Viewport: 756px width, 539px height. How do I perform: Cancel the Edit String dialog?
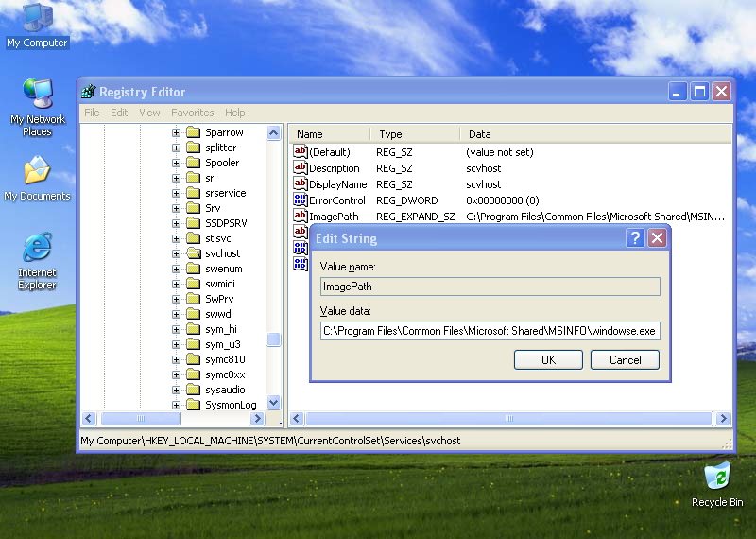(x=625, y=359)
